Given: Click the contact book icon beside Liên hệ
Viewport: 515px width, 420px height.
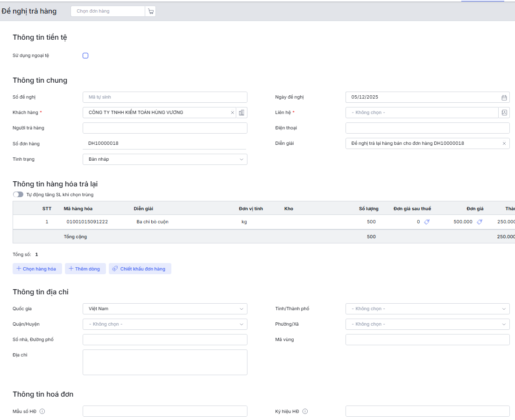Looking at the screenshot, I should point(504,113).
